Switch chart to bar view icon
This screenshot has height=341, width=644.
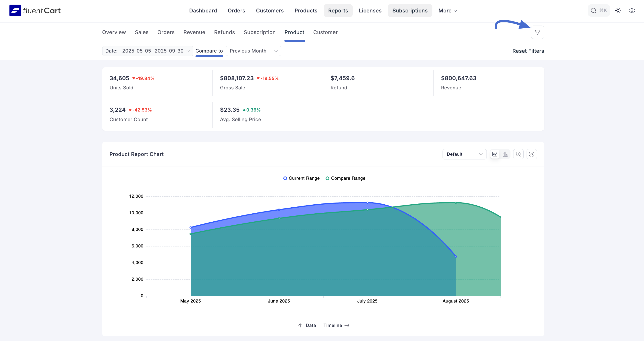(505, 154)
